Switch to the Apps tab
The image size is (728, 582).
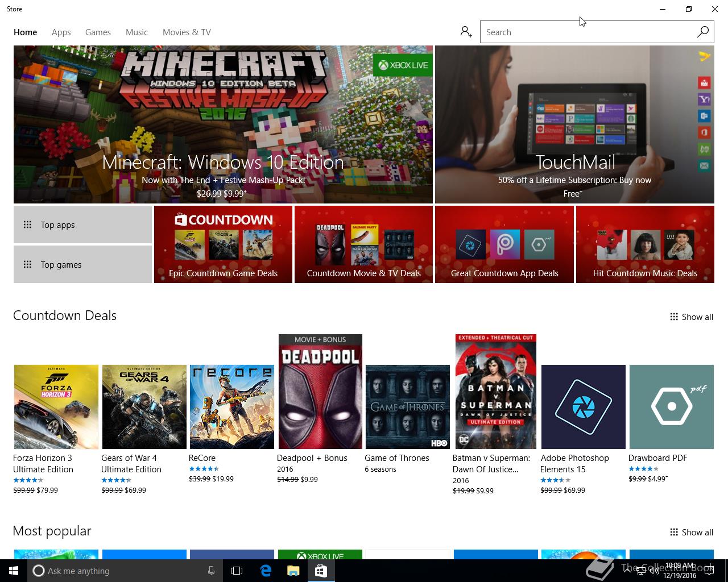tap(61, 32)
